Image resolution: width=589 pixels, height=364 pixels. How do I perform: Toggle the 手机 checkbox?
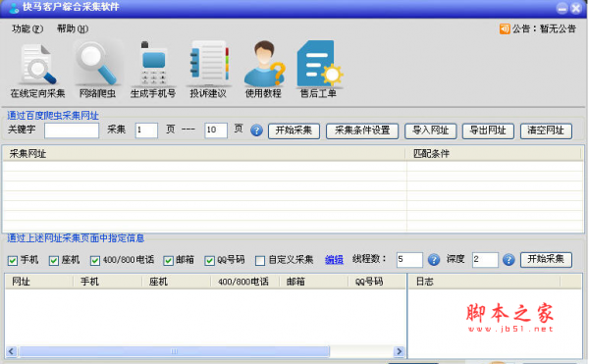[13, 260]
